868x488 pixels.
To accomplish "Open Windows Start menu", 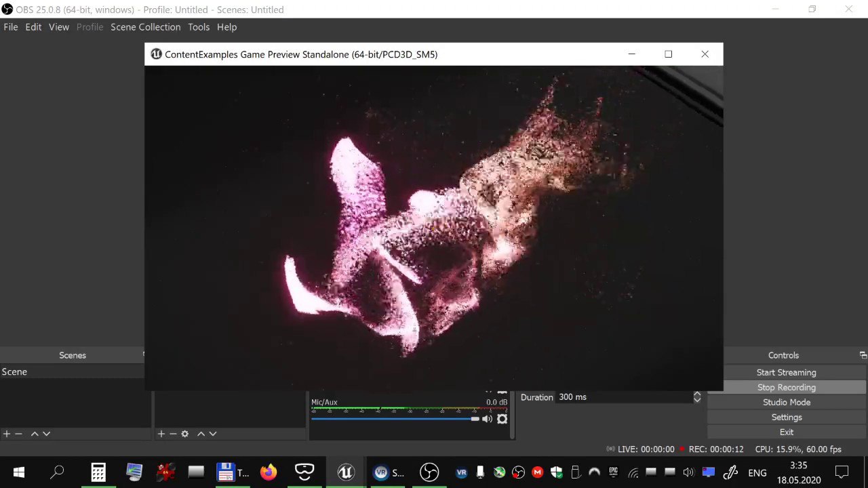I will point(18,472).
